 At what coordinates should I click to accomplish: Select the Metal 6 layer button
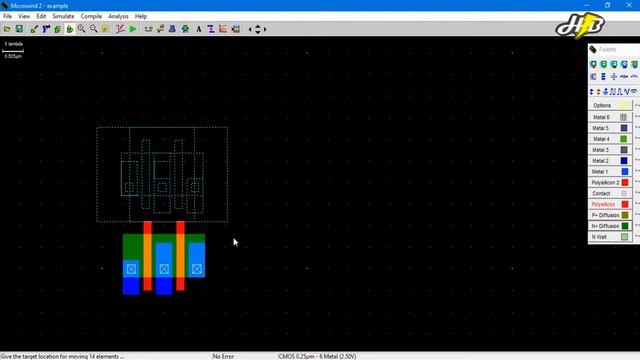[x=610, y=117]
